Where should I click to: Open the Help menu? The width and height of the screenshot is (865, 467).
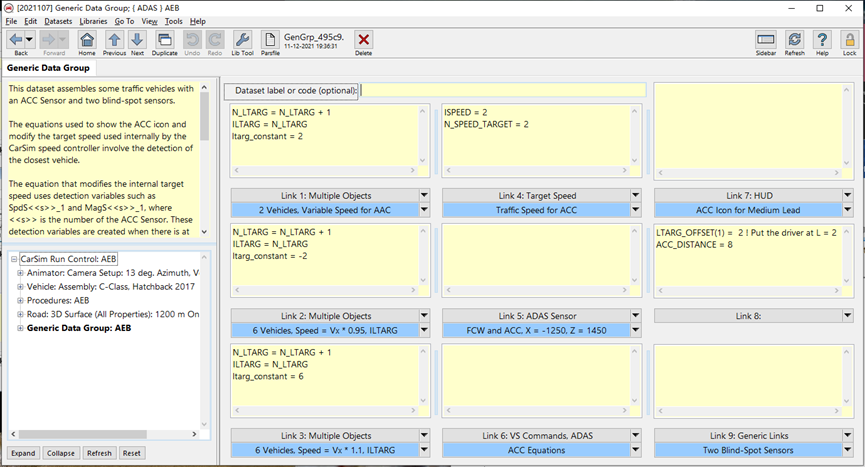tap(197, 21)
